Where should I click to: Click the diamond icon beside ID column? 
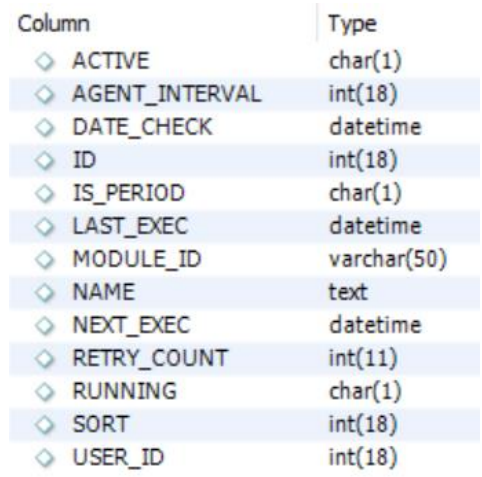point(44,161)
